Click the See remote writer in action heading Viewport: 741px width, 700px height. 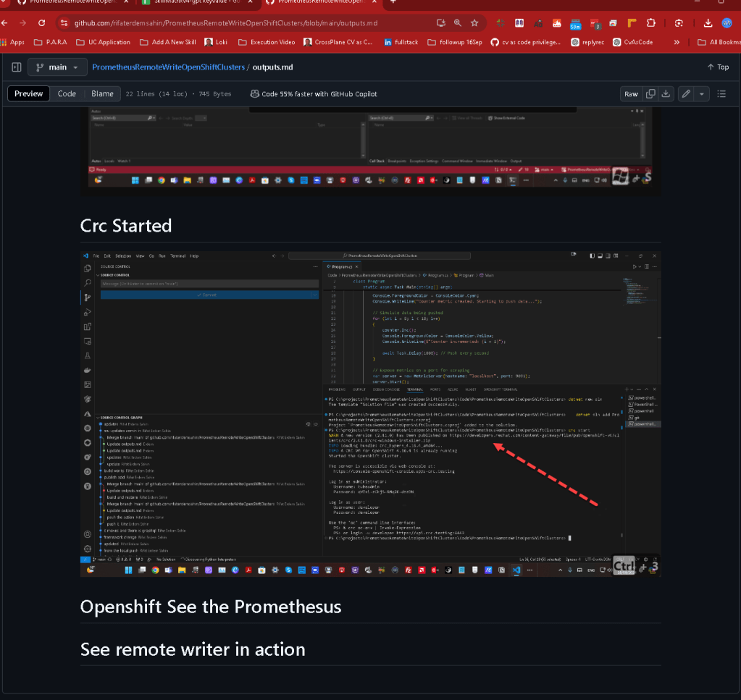193,649
